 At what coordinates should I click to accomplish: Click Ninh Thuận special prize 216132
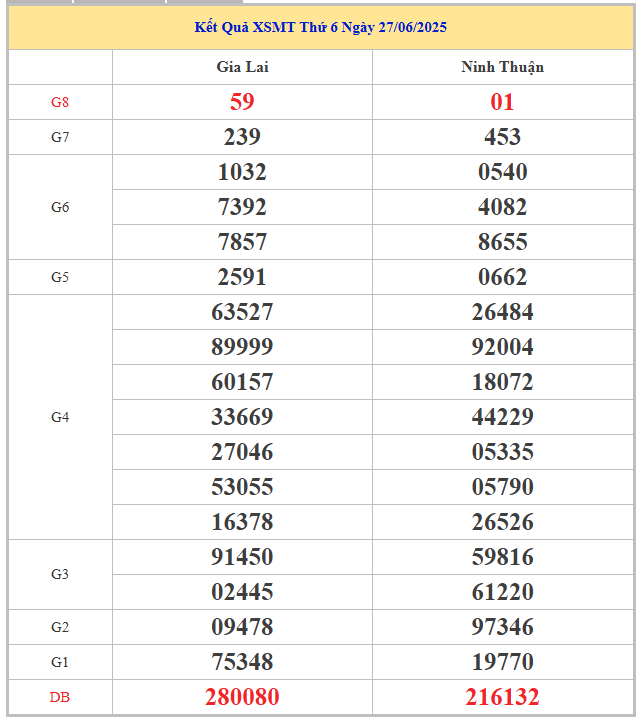[x=502, y=697]
